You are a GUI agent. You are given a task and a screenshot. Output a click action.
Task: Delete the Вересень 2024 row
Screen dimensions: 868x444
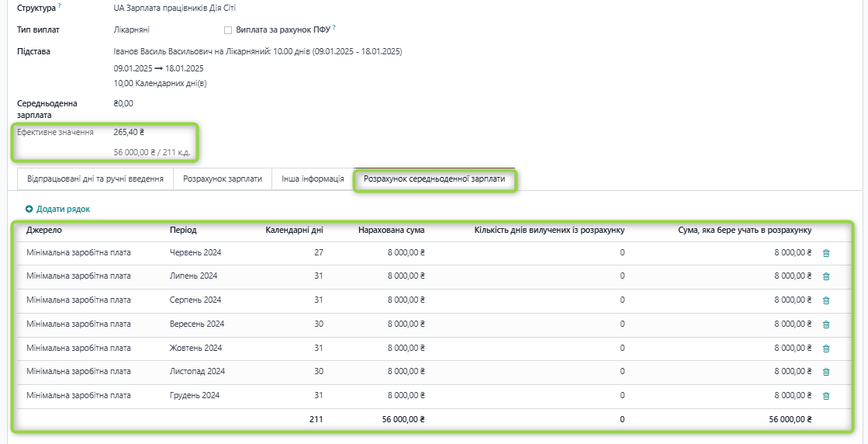825,324
